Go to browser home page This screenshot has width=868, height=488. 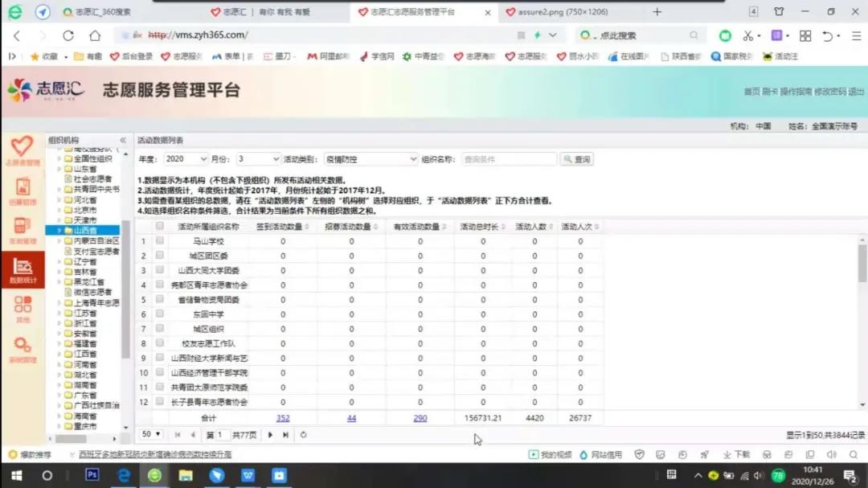point(95,35)
